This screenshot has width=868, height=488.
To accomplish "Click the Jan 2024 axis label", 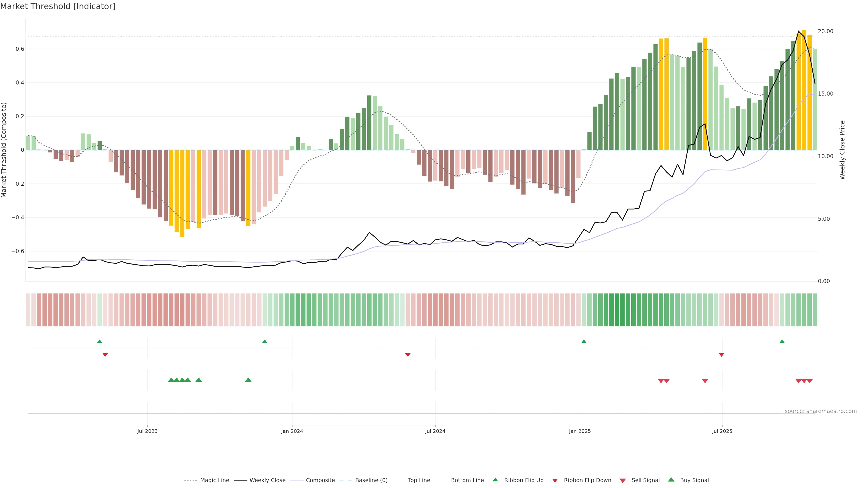I will pyautogui.click(x=292, y=431).
